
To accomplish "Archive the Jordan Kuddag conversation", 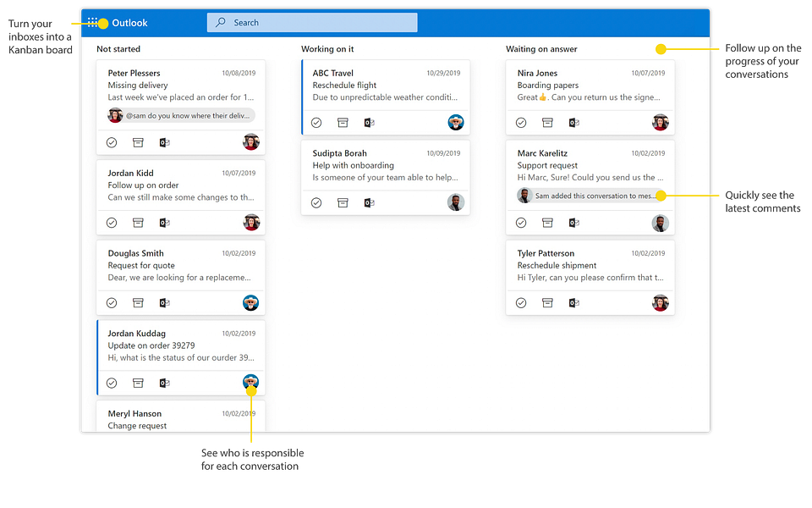I will pos(138,383).
